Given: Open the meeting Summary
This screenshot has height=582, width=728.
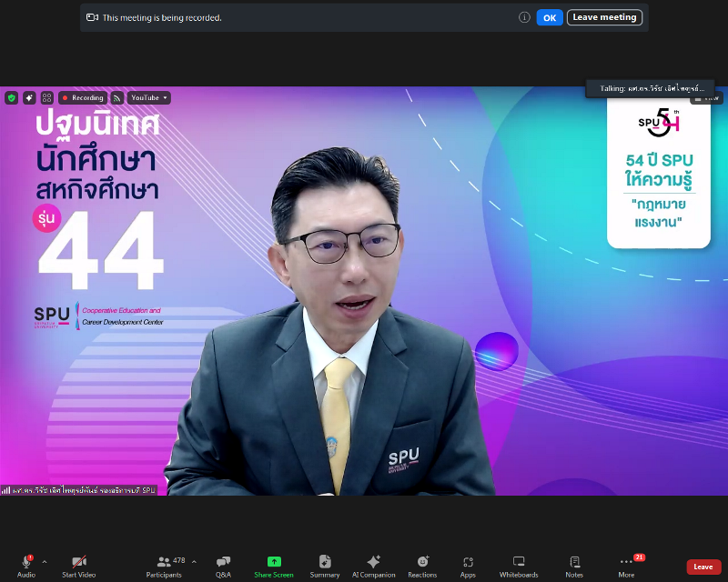Looking at the screenshot, I should (325, 567).
